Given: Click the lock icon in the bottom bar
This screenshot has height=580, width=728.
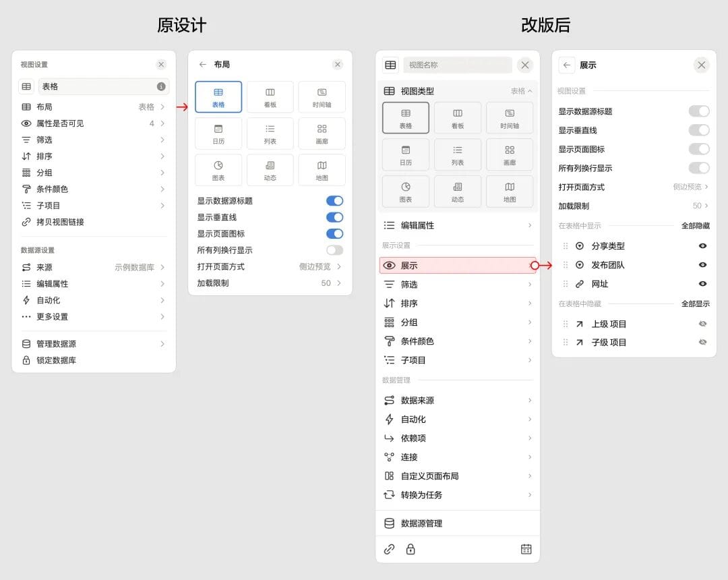Looking at the screenshot, I should coord(411,549).
